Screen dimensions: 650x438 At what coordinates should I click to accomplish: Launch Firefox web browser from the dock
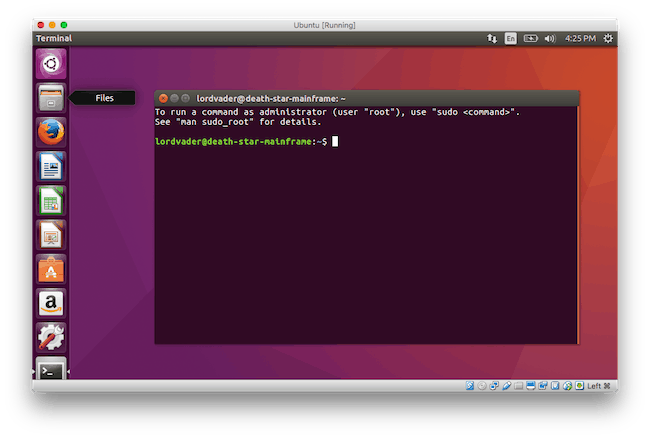(51, 132)
